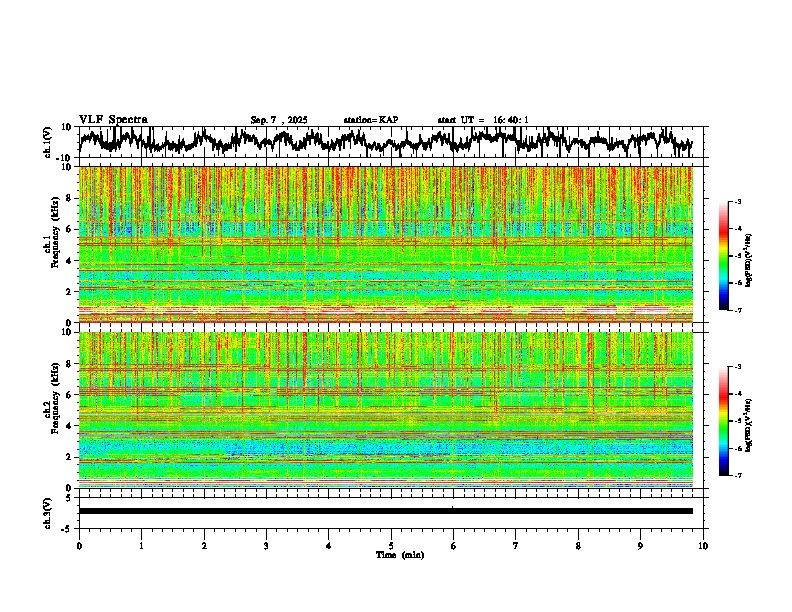Click time axis tick label "5"

pos(391,546)
